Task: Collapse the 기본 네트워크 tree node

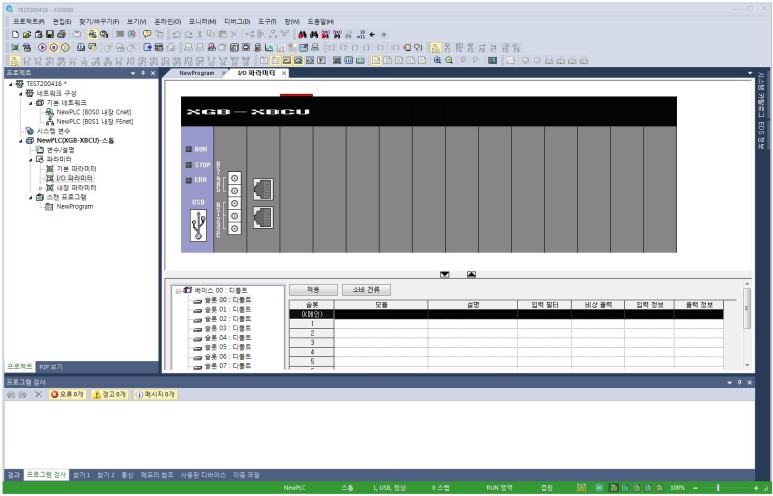Action: click(x=31, y=103)
